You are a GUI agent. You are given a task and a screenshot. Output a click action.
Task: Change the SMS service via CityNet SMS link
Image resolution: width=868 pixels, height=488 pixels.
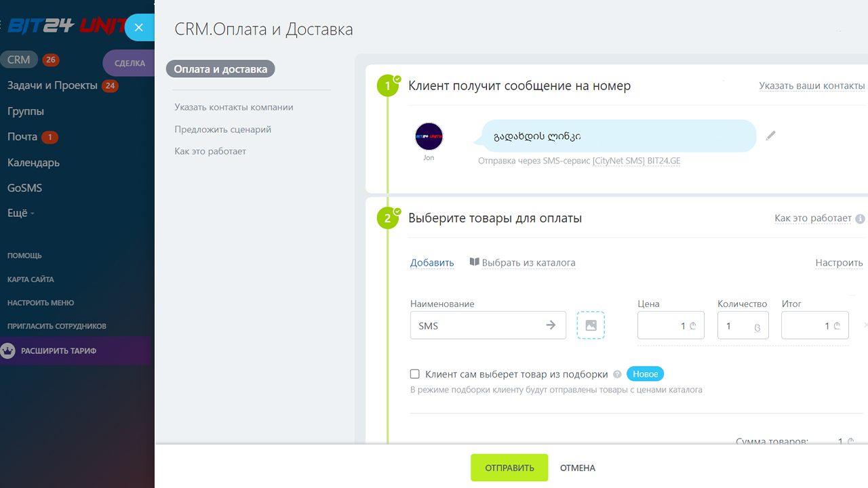(x=636, y=162)
